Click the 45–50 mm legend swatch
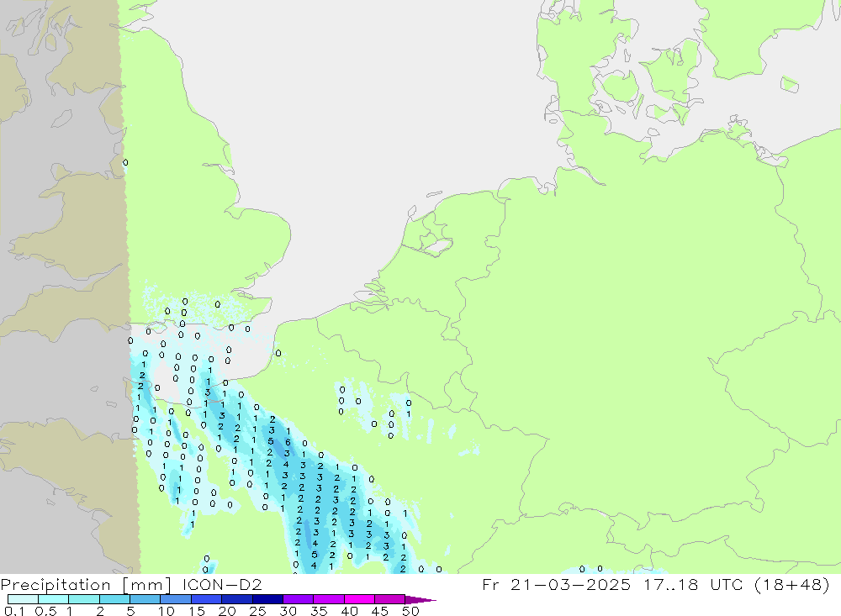The height and width of the screenshot is (616, 841). pyautogui.click(x=390, y=599)
